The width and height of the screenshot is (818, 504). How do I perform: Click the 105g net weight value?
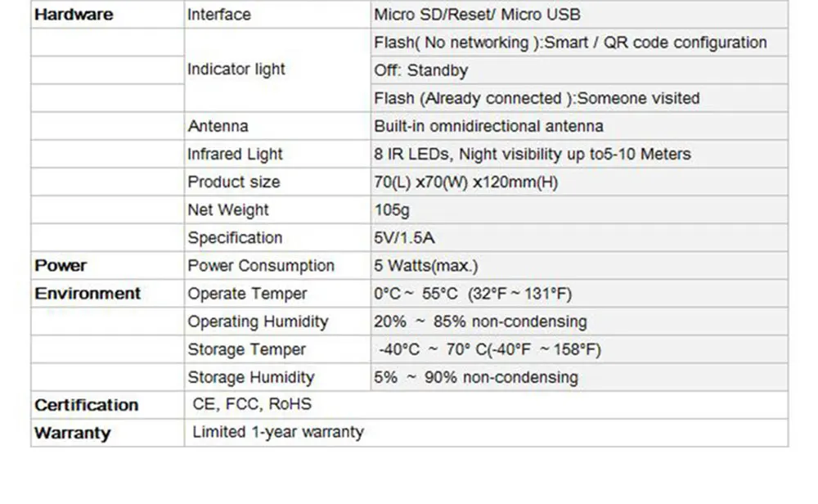[x=392, y=210]
